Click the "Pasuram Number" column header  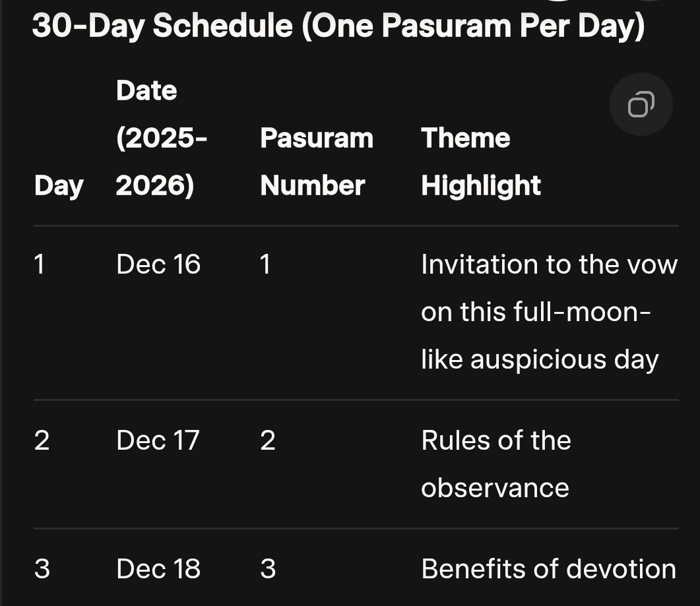click(x=317, y=162)
